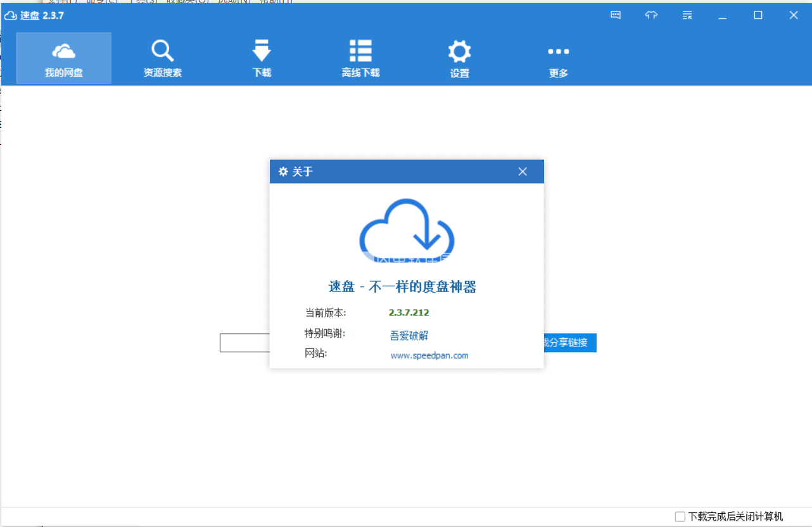This screenshot has width=812, height=527.
Task: Click the cloud upload icon in title bar
Action: pos(651,16)
